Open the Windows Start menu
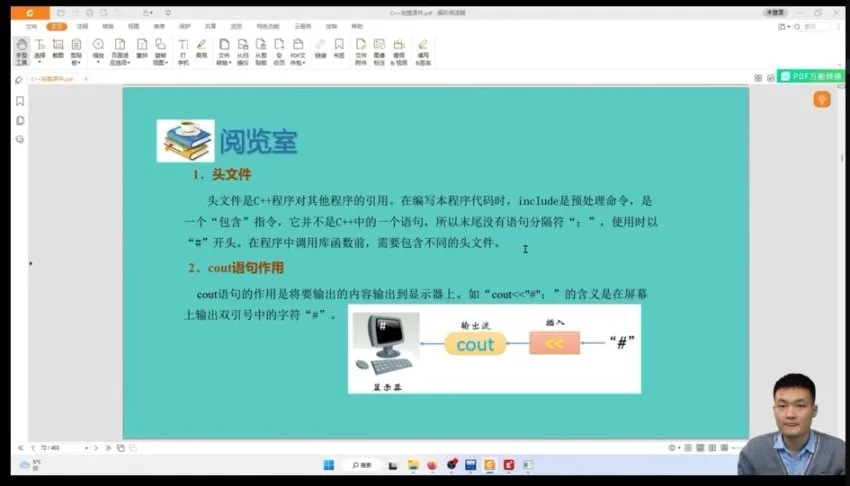 329,465
